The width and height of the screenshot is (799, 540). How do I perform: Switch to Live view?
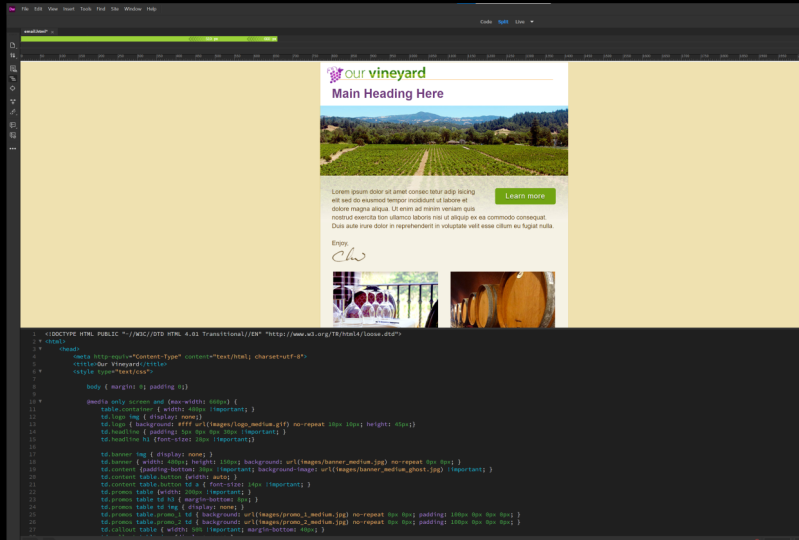[520, 22]
